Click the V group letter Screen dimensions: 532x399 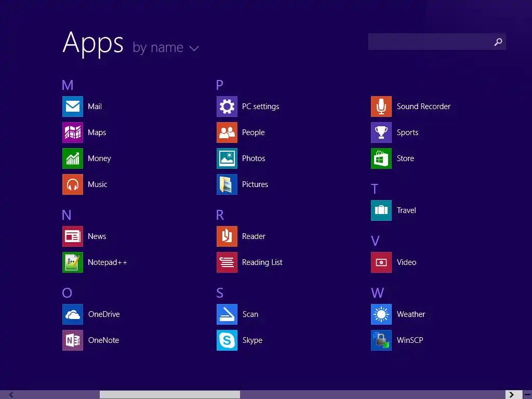375,241
